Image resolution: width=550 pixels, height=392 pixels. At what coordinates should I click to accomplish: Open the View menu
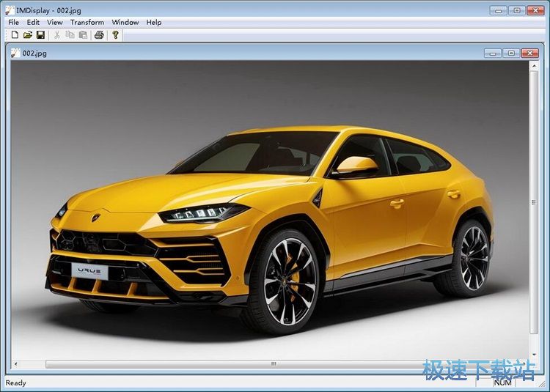tap(55, 22)
